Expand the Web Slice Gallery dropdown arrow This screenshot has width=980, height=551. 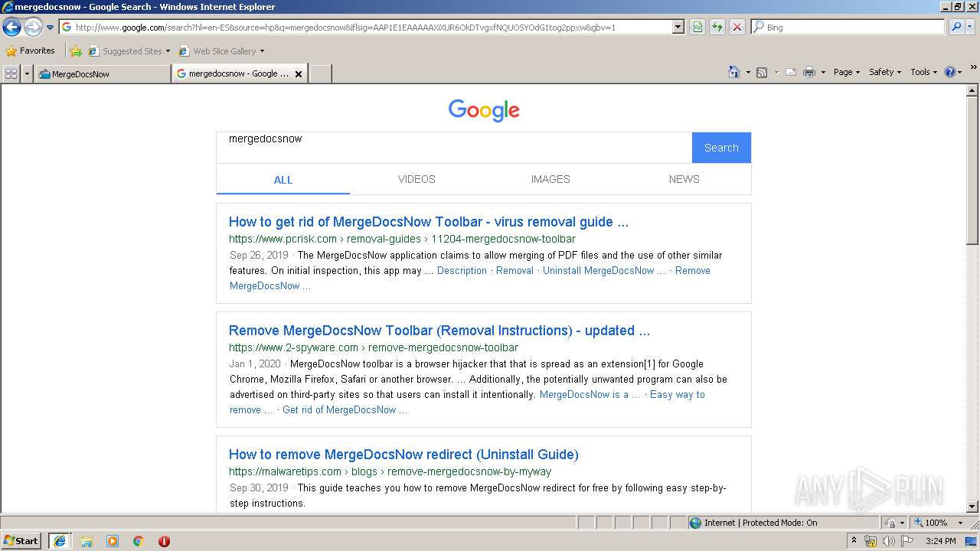click(262, 51)
